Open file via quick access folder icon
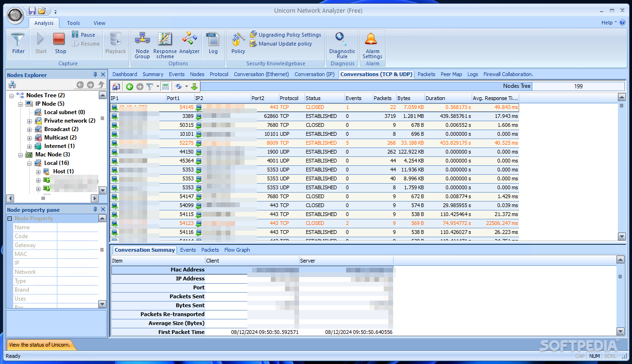This screenshot has height=364, width=632. tap(42, 11)
